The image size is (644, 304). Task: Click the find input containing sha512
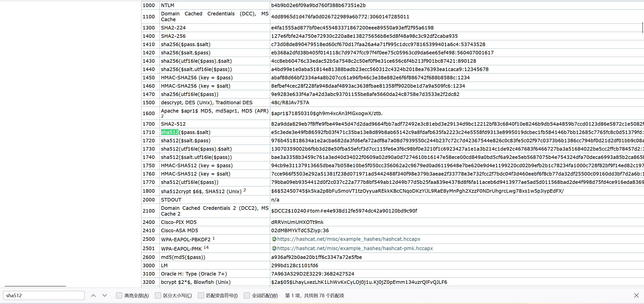coord(44,295)
